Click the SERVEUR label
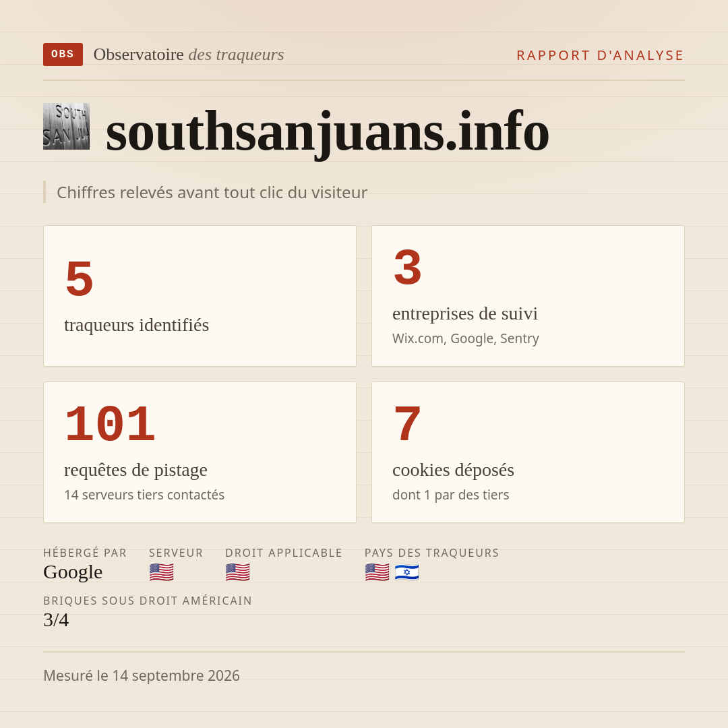Screen dimensions: 728x728 tap(176, 553)
